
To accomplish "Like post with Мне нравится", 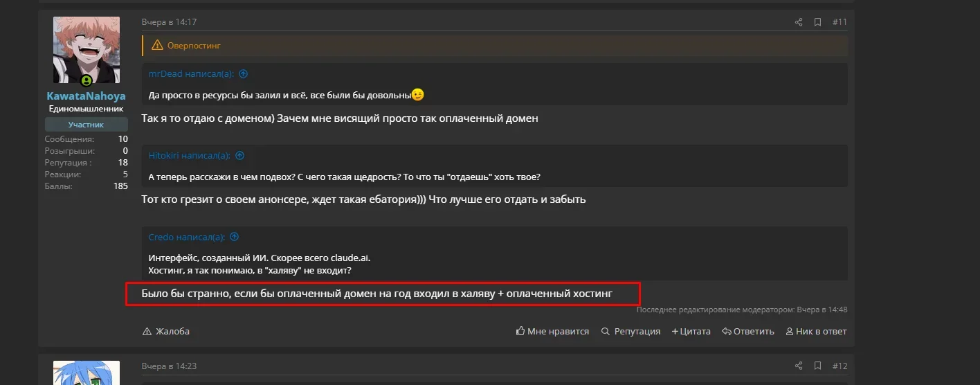I will point(552,331).
